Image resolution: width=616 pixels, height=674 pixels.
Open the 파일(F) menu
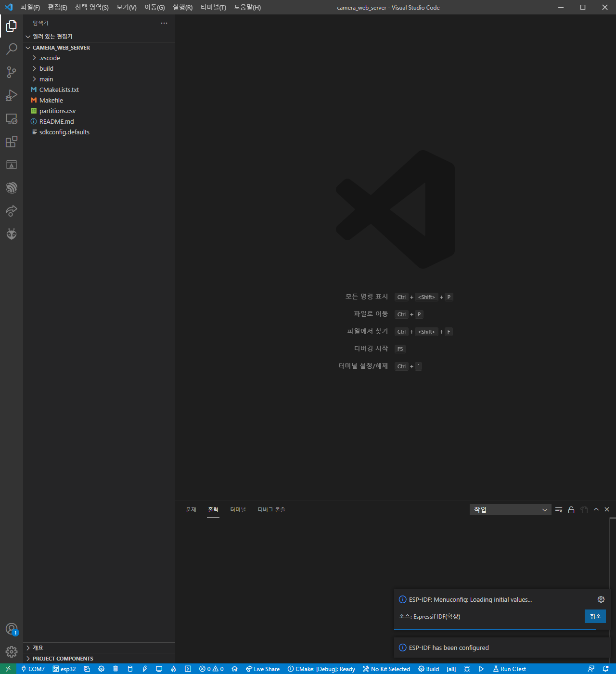tap(30, 7)
